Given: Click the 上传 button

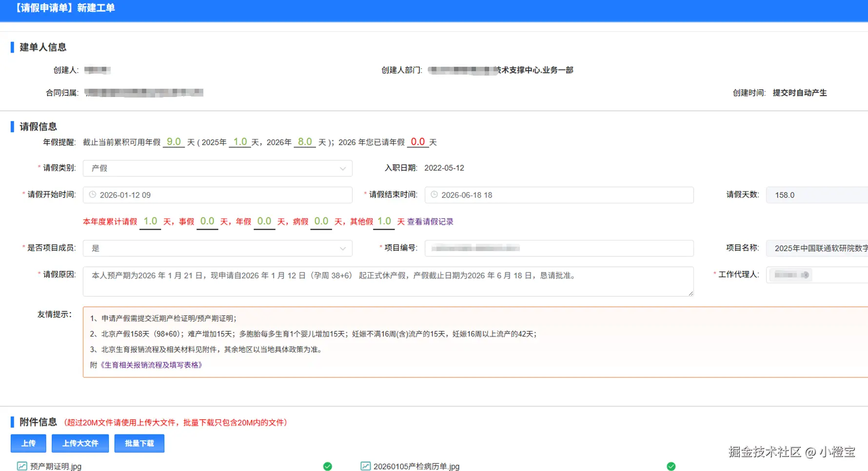Looking at the screenshot, I should coord(28,443).
